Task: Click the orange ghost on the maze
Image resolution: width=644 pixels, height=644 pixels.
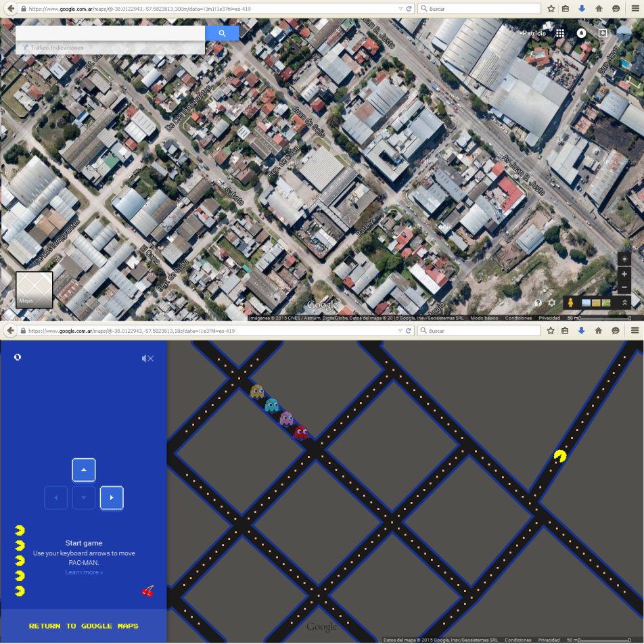Action: point(257,392)
